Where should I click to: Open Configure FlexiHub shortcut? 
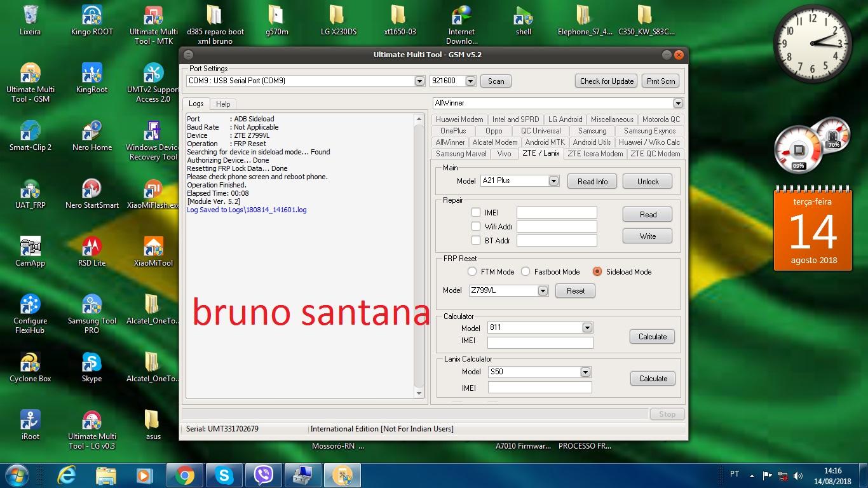click(30, 314)
